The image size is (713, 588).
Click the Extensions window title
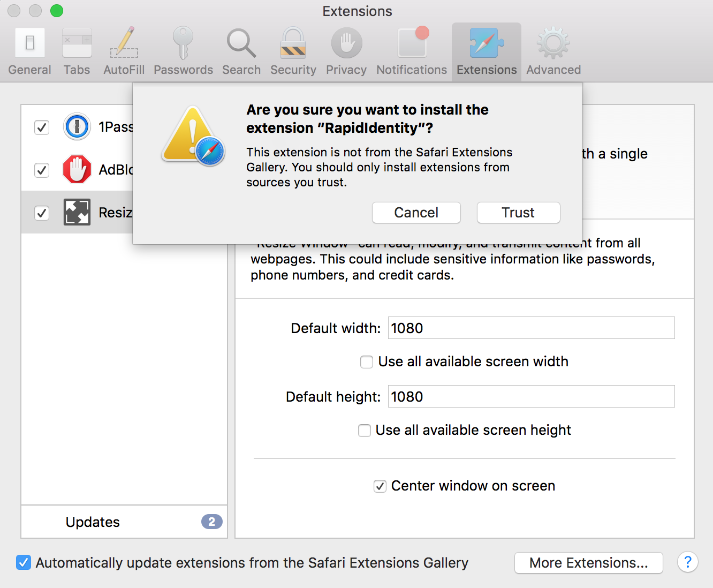357,11
